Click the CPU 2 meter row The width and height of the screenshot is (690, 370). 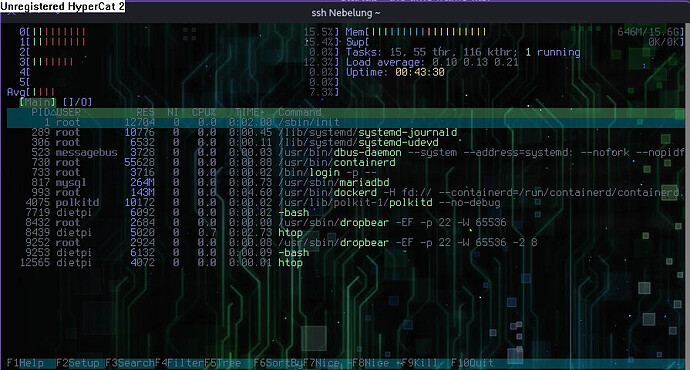tap(179, 52)
